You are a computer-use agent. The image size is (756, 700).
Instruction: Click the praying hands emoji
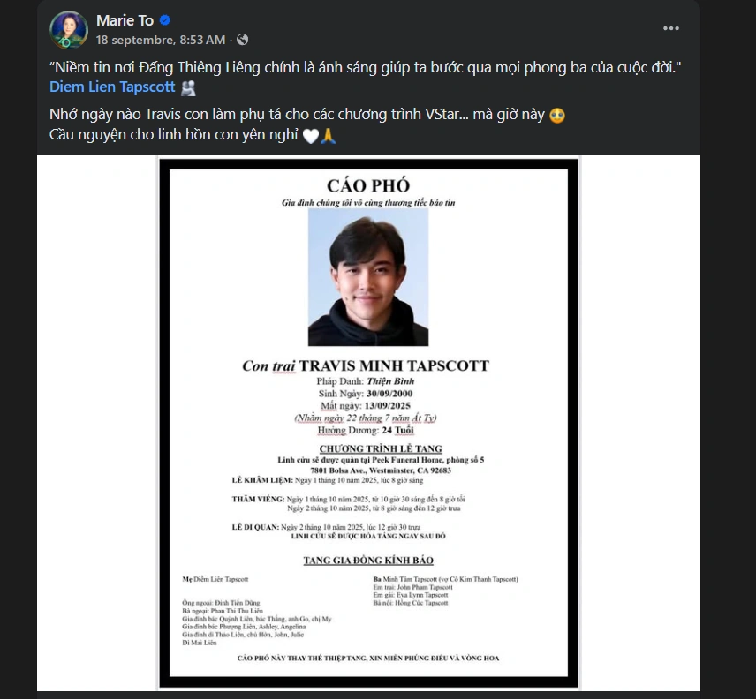click(x=328, y=136)
